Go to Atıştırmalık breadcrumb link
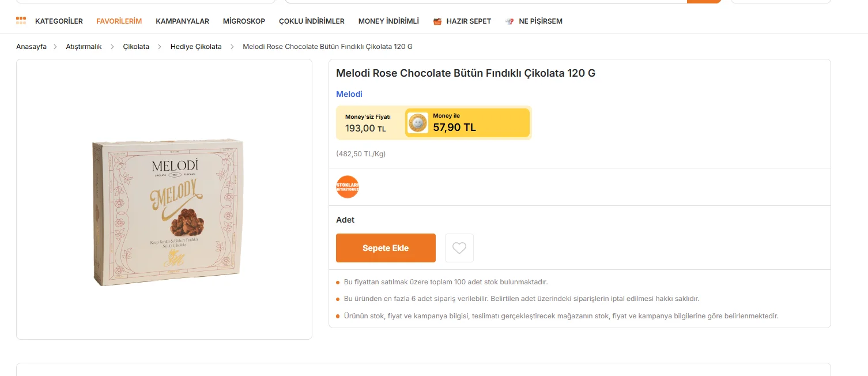 (x=84, y=47)
